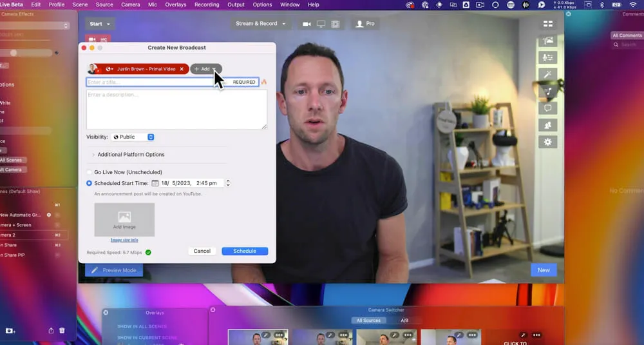Open the Overlays menu in menu bar
The width and height of the screenshot is (644, 345).
(175, 5)
